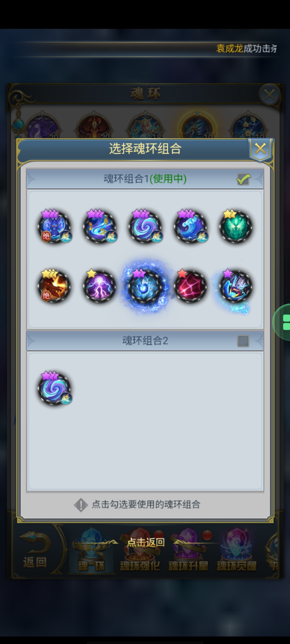
Task: Switch to the 魂环升星 tab
Action: [189, 552]
